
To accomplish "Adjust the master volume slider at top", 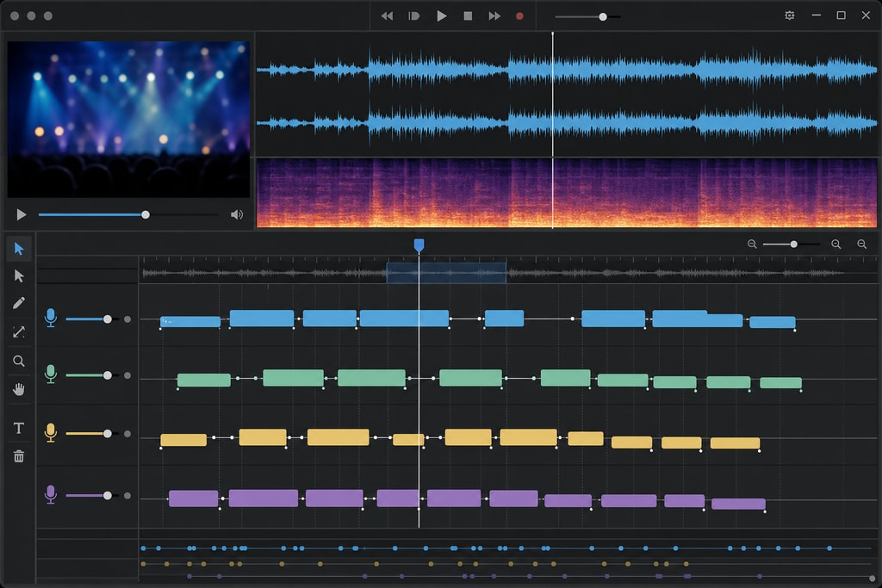I will (x=602, y=17).
